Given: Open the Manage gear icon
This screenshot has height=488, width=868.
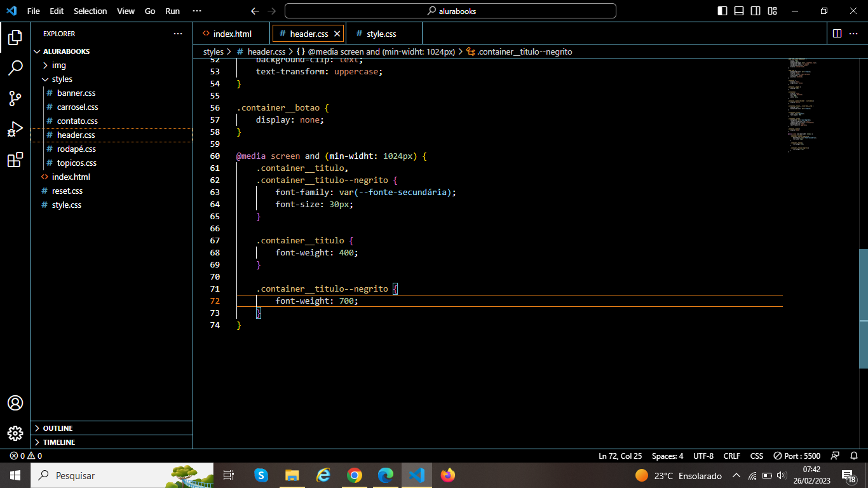Looking at the screenshot, I should [15, 433].
